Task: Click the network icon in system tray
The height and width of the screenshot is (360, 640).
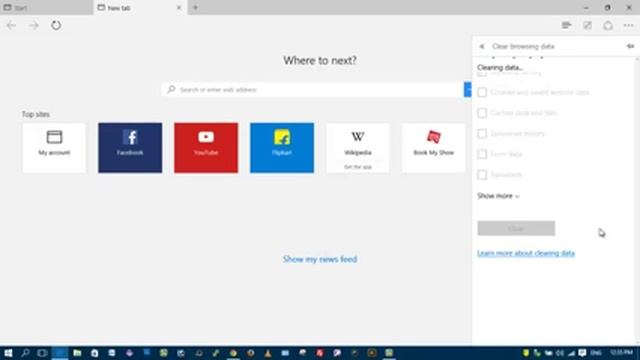Action: pos(571,353)
